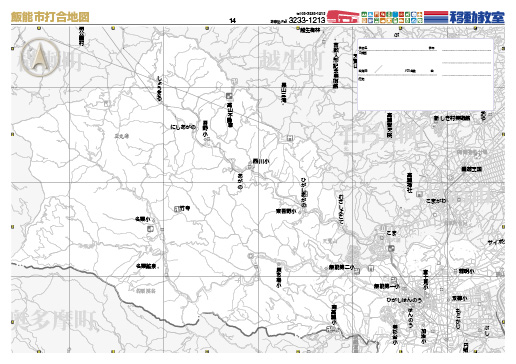Click the 竹寺 map symbol icon
This screenshot has width=516, height=364.
(177, 209)
